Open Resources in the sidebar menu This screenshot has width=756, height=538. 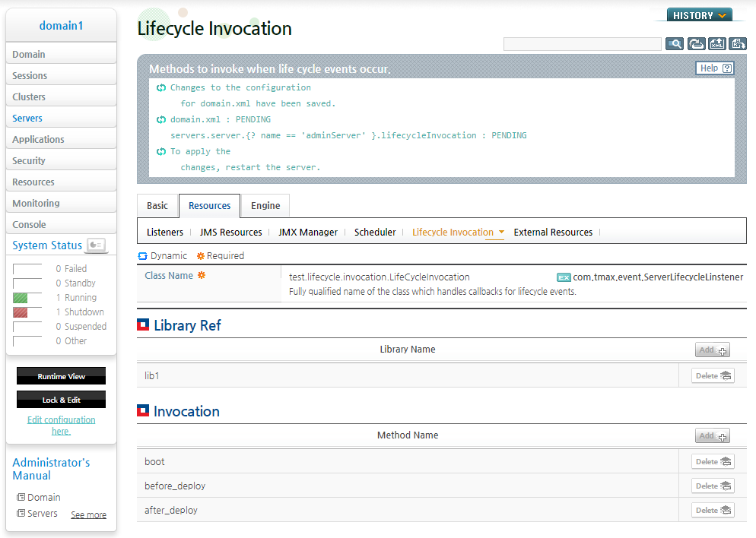[62, 182]
